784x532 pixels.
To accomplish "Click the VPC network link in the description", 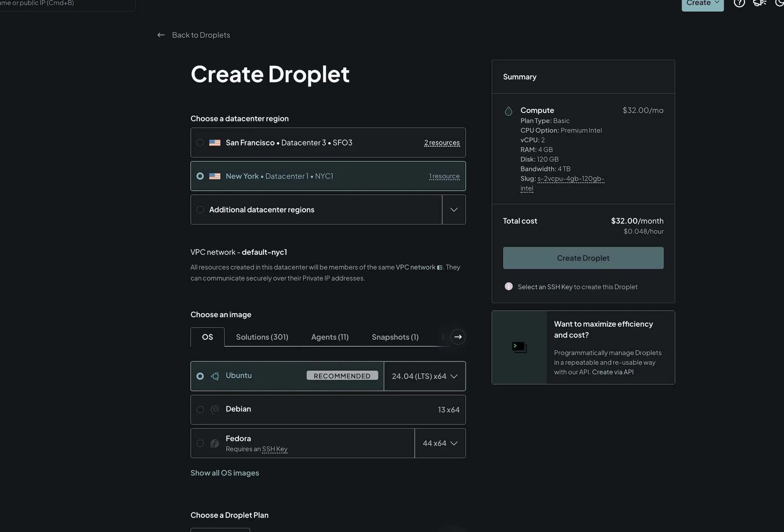I will tap(416, 267).
